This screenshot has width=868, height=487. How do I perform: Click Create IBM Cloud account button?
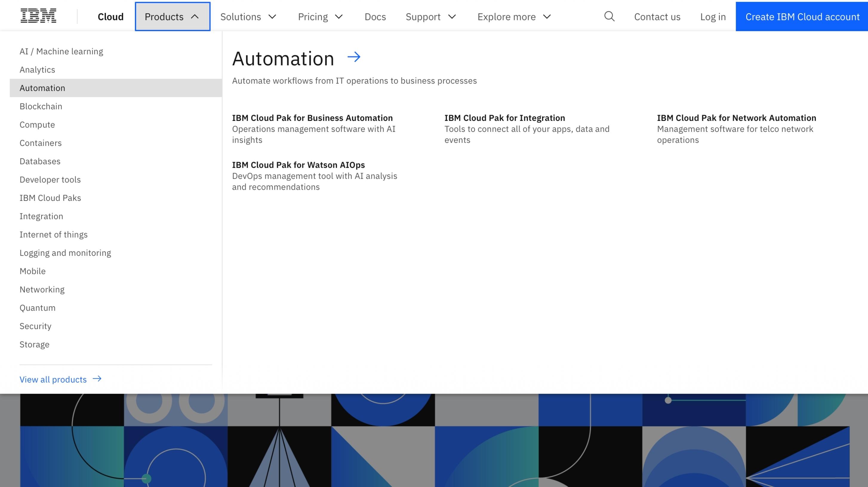802,16
